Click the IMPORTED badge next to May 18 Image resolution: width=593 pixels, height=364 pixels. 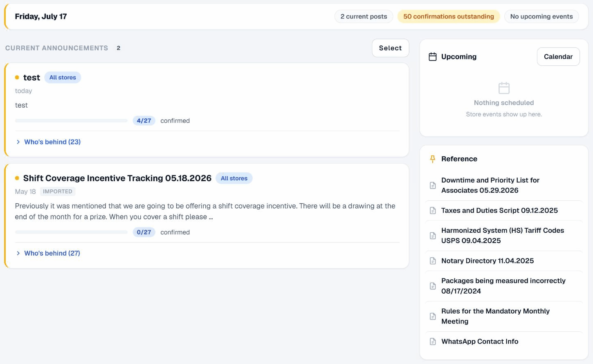coord(58,191)
